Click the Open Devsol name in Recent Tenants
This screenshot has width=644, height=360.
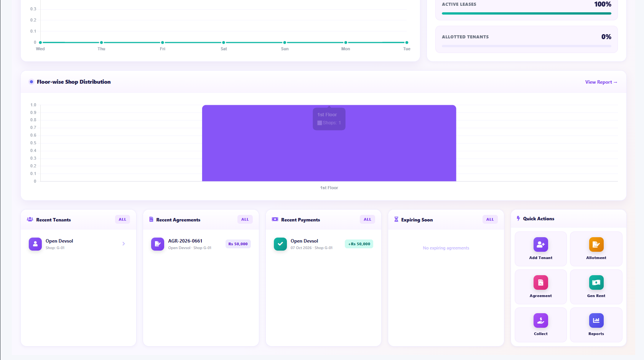tap(59, 241)
